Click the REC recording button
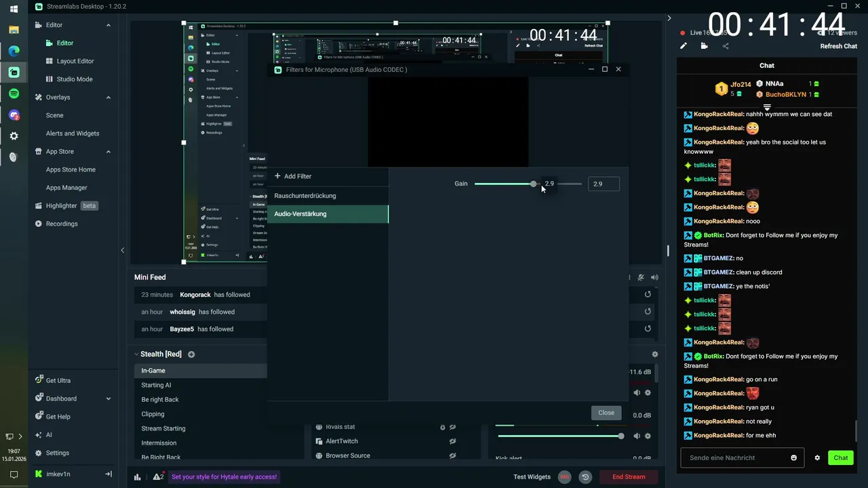This screenshot has width=868, height=488. (564, 476)
